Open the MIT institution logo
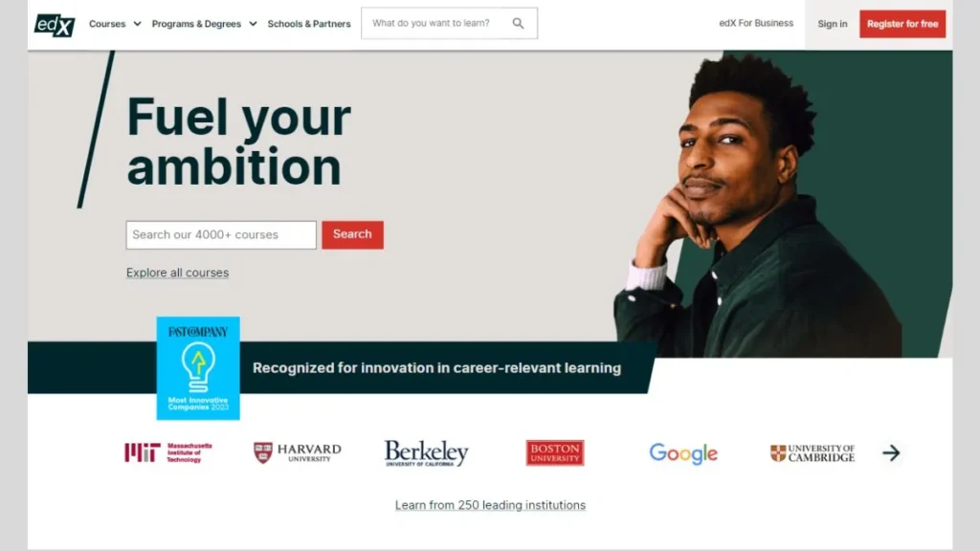This screenshot has width=980, height=551. coord(168,452)
